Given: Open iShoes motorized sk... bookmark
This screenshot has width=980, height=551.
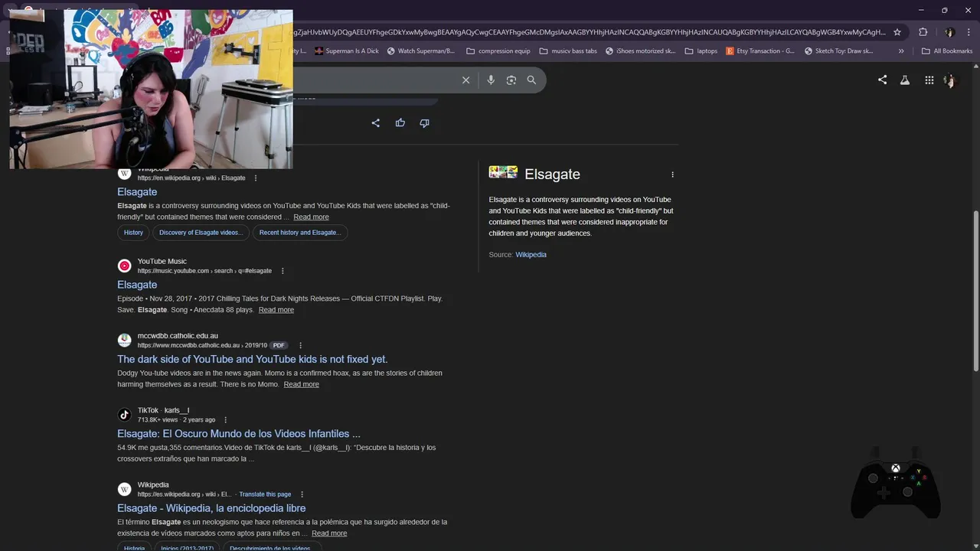Looking at the screenshot, I should 639,51.
